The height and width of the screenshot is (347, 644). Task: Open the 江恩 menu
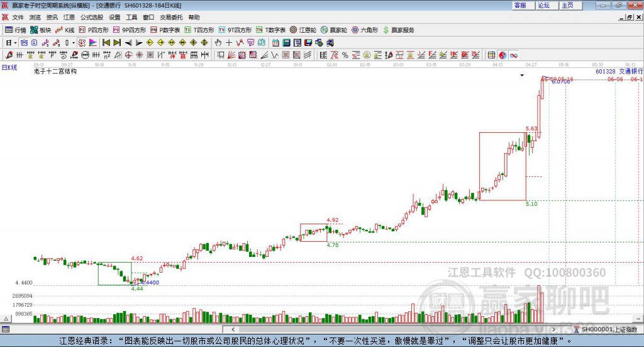69,17
